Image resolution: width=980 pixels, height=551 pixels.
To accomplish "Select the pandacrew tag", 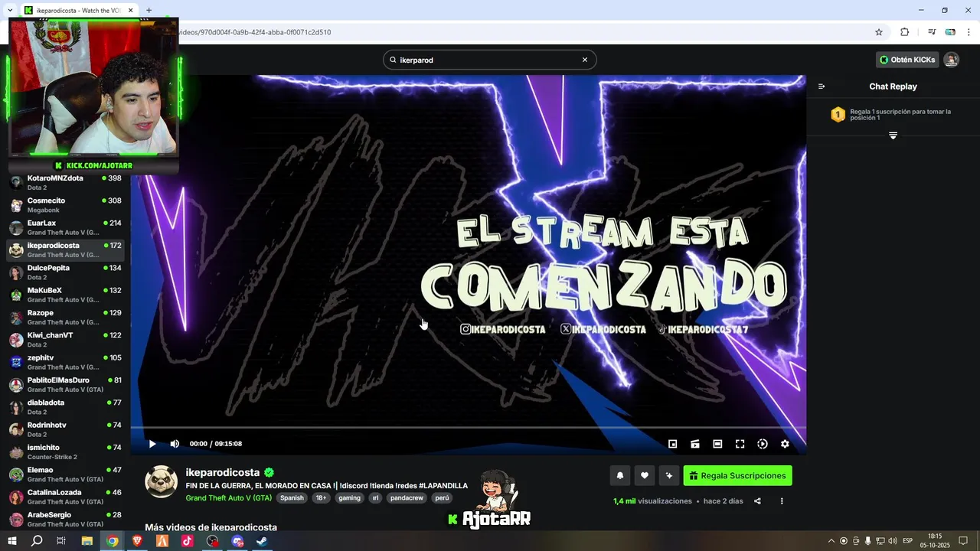I will [x=407, y=497].
